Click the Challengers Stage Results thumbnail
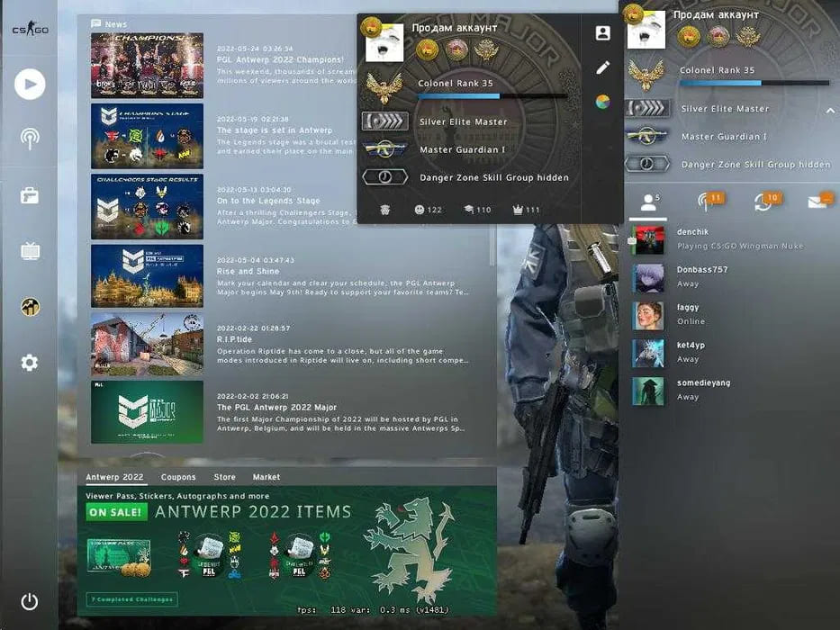 [148, 206]
